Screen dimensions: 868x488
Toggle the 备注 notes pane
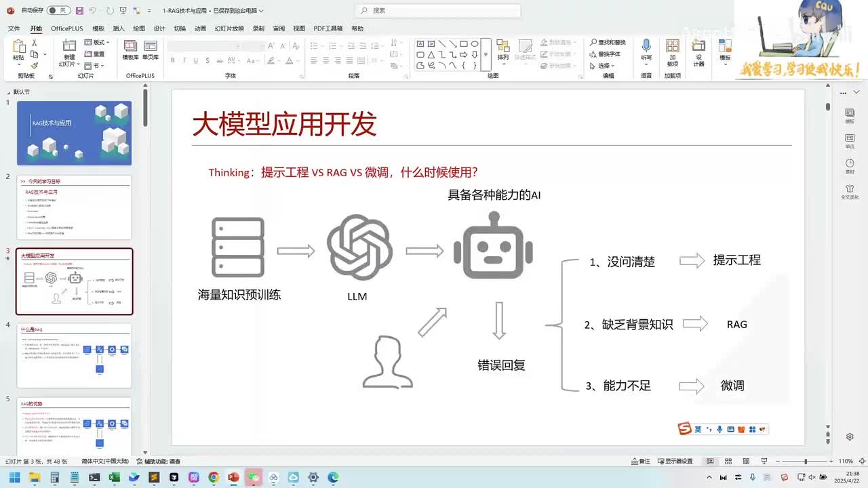click(x=640, y=461)
